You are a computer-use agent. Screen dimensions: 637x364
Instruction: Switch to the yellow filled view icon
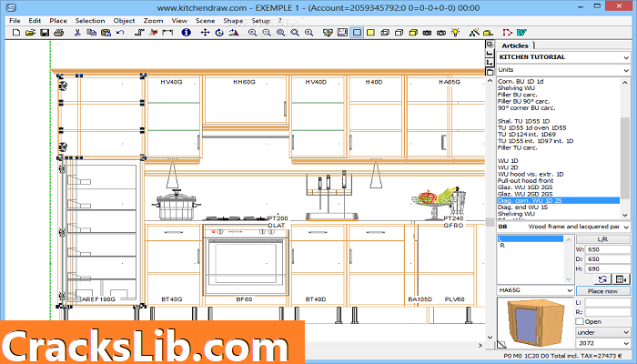tap(370, 33)
